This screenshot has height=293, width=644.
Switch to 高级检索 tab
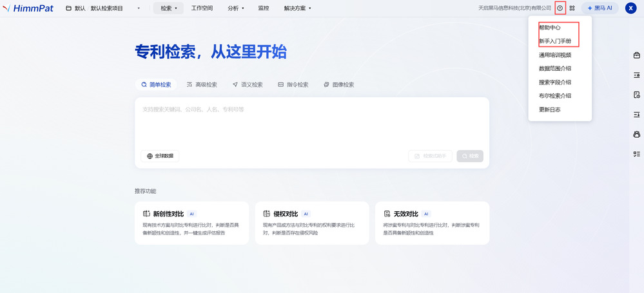coord(202,84)
